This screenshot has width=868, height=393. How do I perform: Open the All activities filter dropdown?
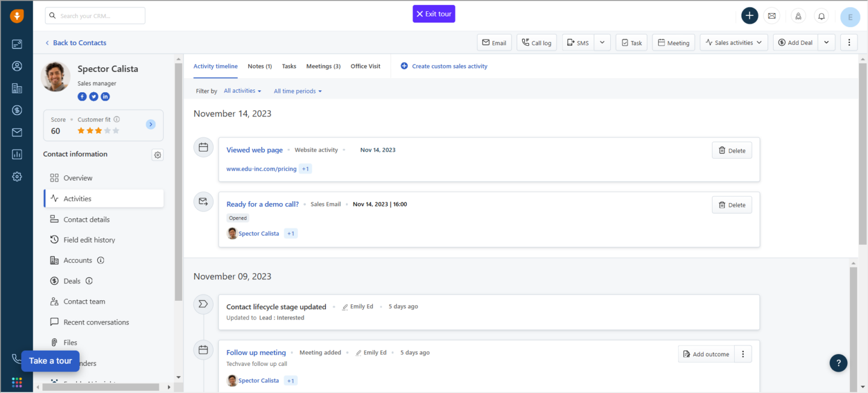[x=242, y=91]
